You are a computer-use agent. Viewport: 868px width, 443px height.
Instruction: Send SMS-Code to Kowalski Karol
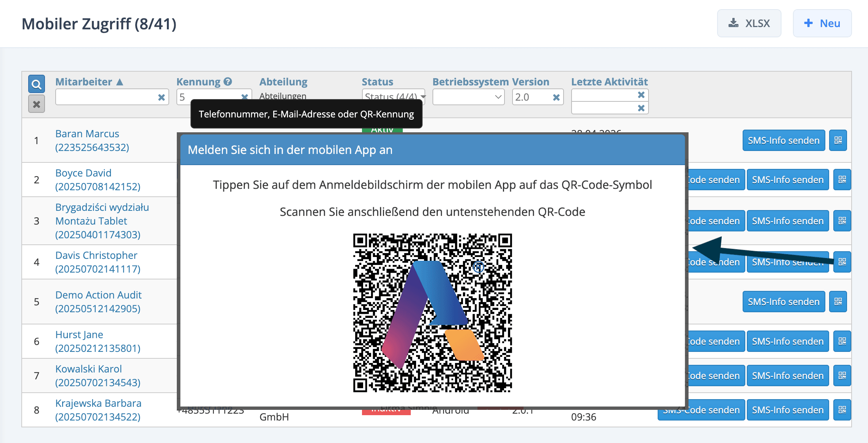(x=716, y=376)
